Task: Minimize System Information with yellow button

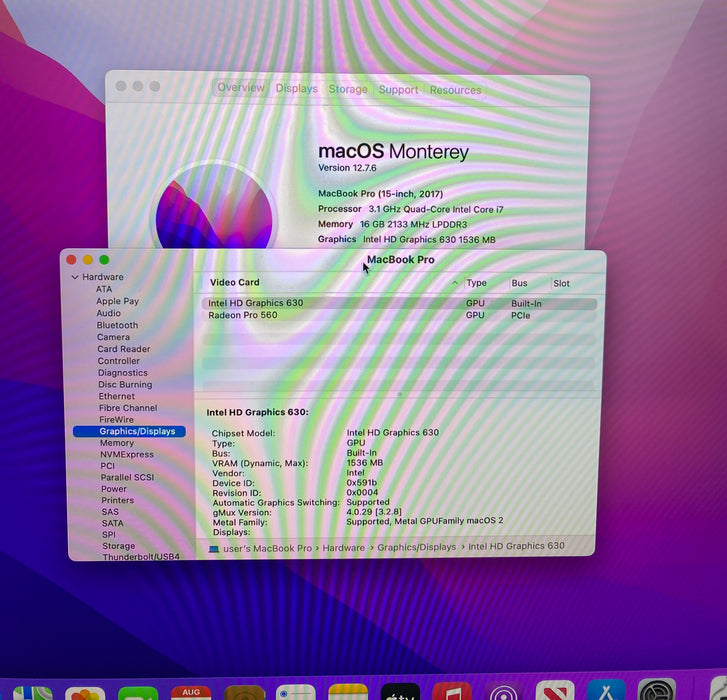Action: pos(88,260)
